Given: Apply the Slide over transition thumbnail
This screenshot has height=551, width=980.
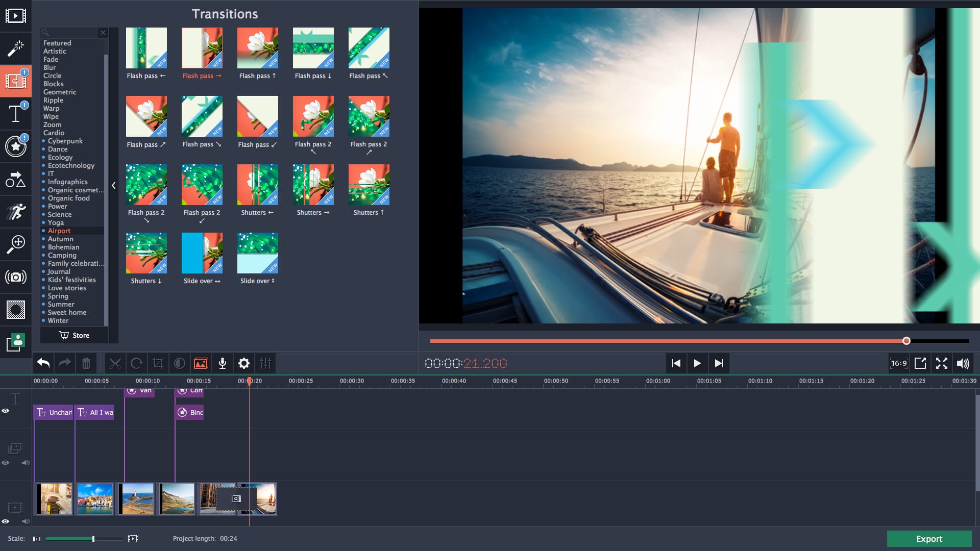Looking at the screenshot, I should (x=202, y=253).
